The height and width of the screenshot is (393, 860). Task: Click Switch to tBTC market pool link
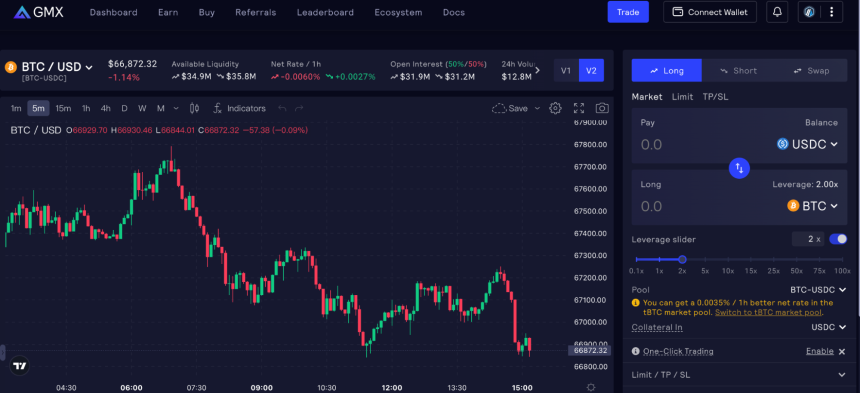(768, 312)
